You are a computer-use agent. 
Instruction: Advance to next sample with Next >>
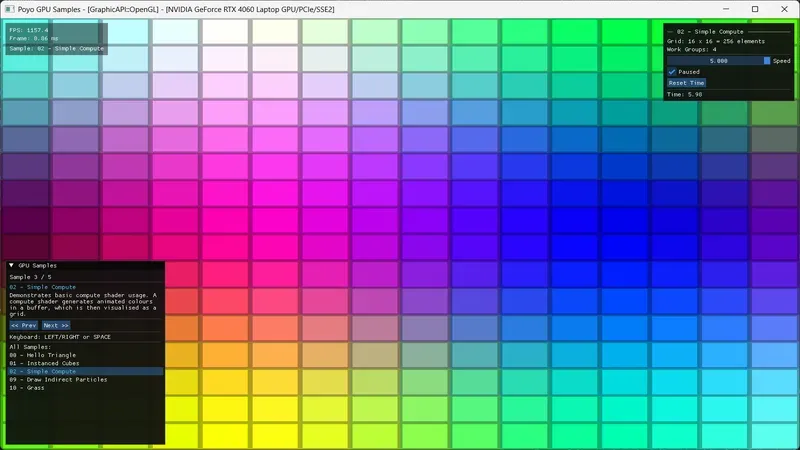(x=56, y=325)
